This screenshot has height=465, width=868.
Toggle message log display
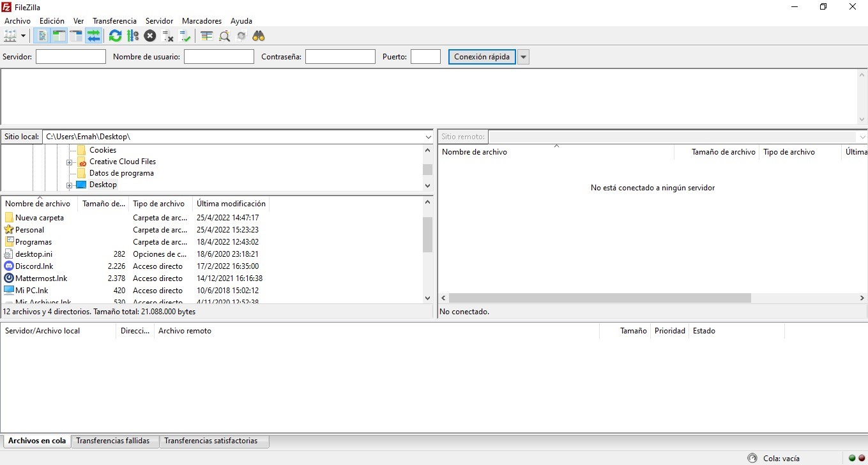[x=42, y=36]
